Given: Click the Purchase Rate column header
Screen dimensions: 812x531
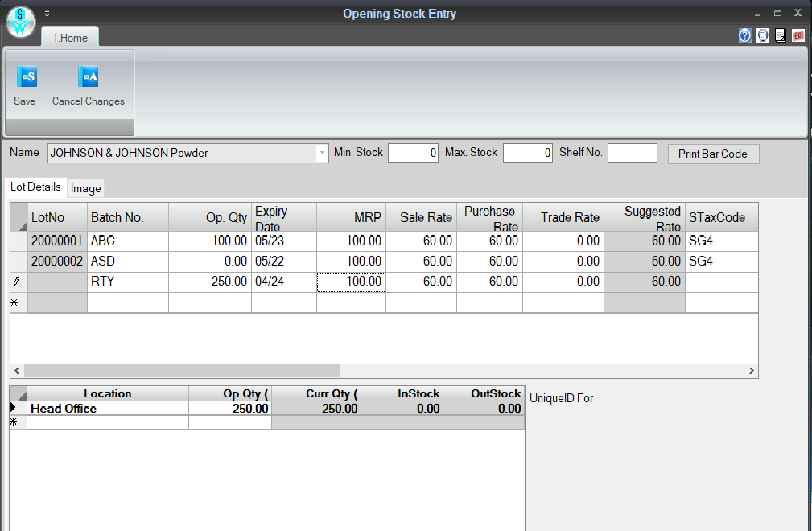Looking at the screenshot, I should pyautogui.click(x=489, y=217).
